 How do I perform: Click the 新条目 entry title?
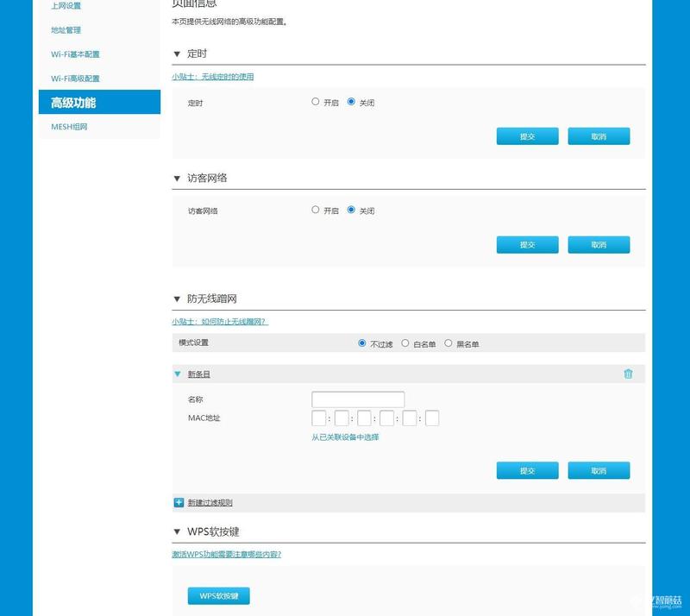point(199,374)
